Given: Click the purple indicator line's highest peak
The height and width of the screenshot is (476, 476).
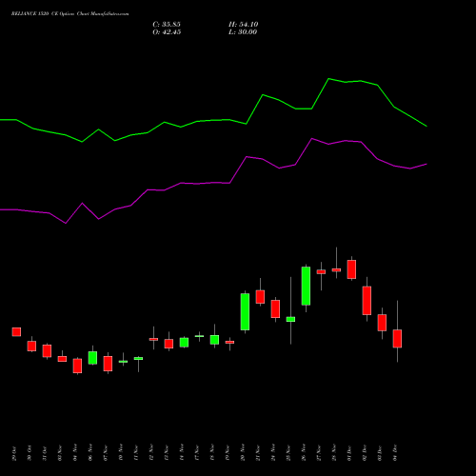Looking at the screenshot, I should pos(312,139).
